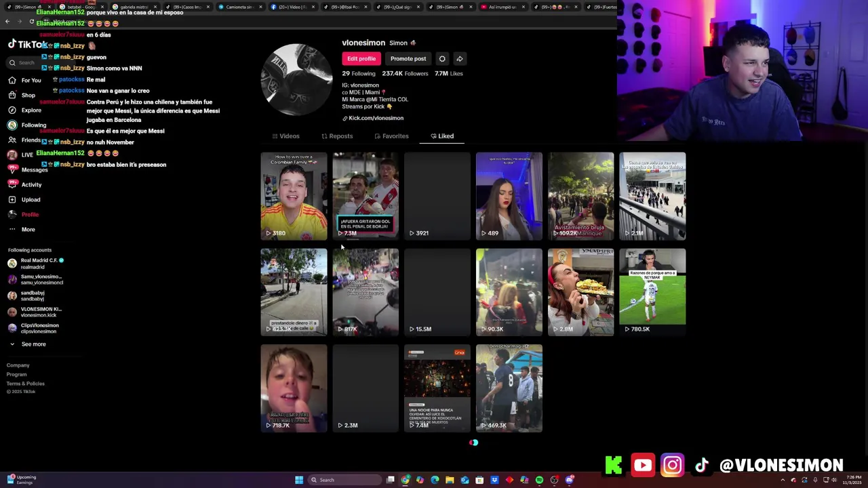Open Discord from the taskbar
The height and width of the screenshot is (488, 868).
[x=569, y=480]
